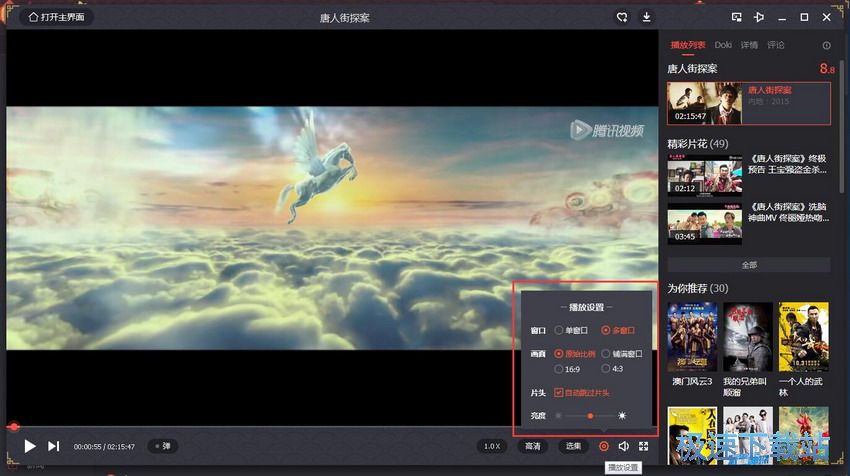Viewport: 850px width, 476px height.
Task: Click the info icon in sidebar header
Action: [826, 46]
